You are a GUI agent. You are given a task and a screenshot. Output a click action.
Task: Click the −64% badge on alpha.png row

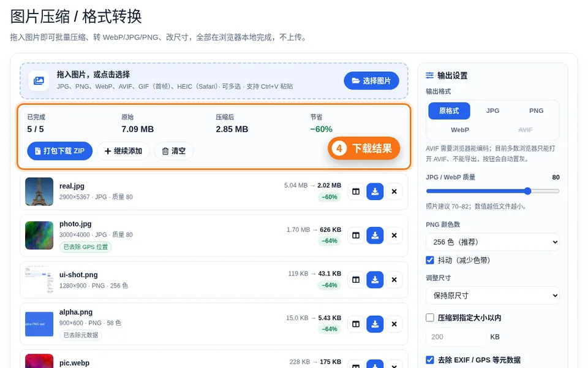click(330, 329)
